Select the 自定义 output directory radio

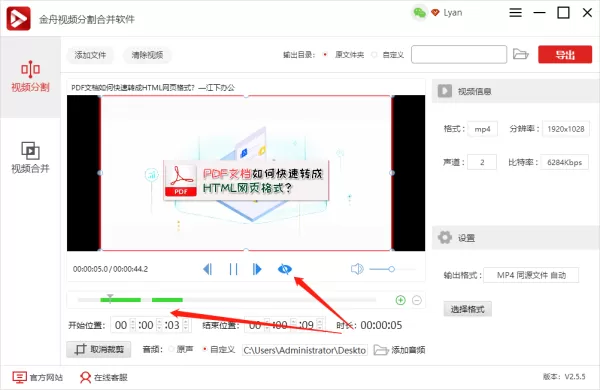pyautogui.click(x=374, y=55)
